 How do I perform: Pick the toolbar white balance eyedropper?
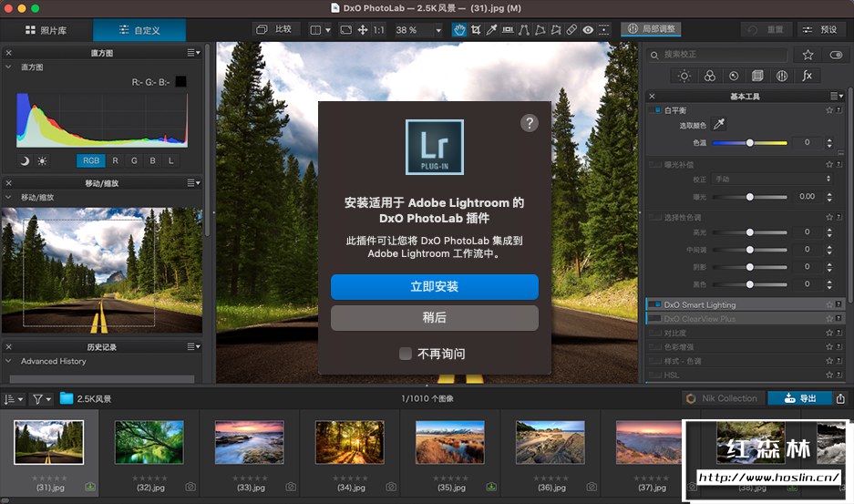click(491, 30)
